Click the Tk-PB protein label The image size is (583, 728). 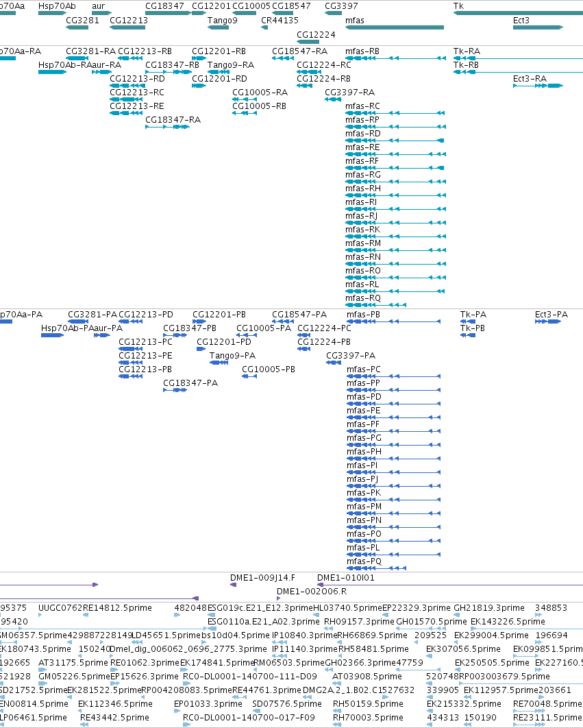point(473,328)
